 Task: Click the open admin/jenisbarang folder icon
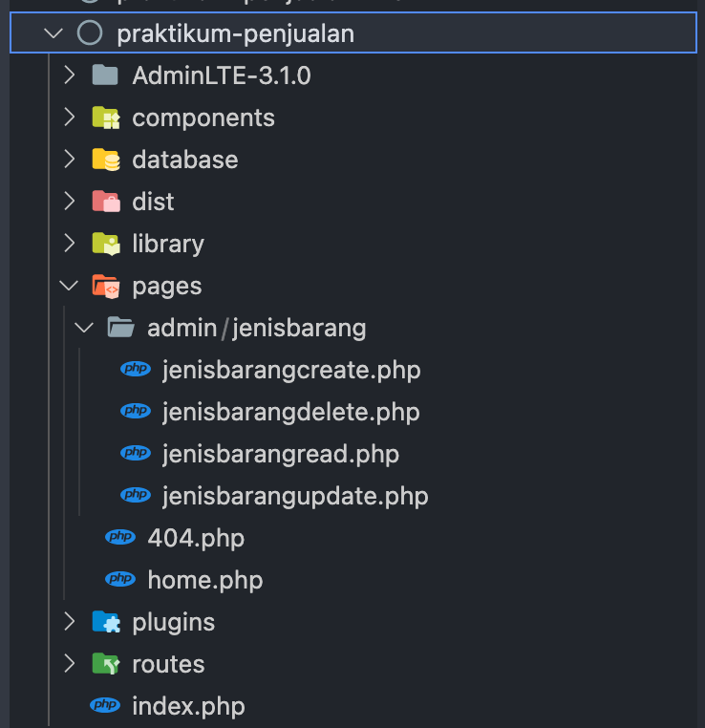(x=120, y=327)
